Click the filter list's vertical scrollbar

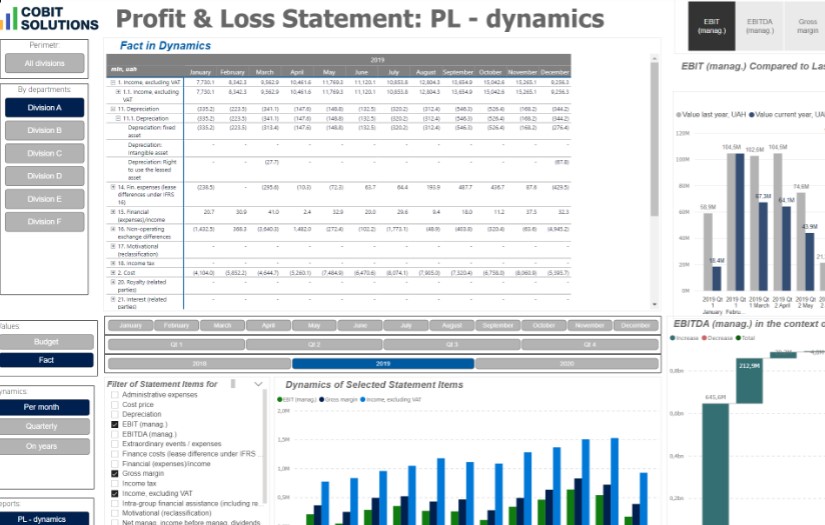coord(264,446)
